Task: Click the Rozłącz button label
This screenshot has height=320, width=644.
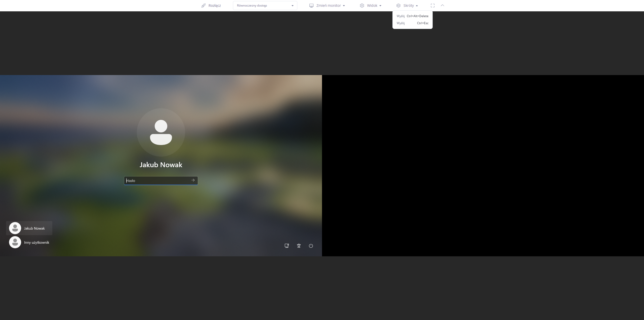Action: click(x=215, y=6)
